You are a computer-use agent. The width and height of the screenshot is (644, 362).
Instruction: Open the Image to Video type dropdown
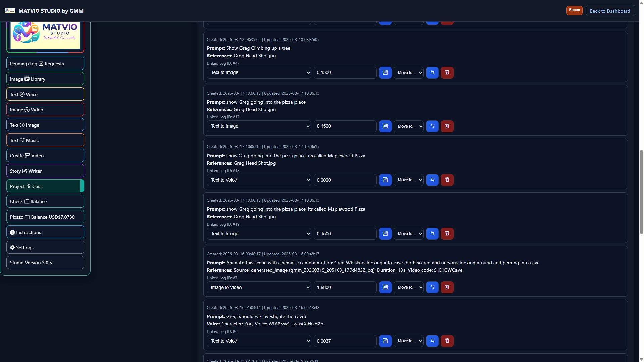coord(259,287)
